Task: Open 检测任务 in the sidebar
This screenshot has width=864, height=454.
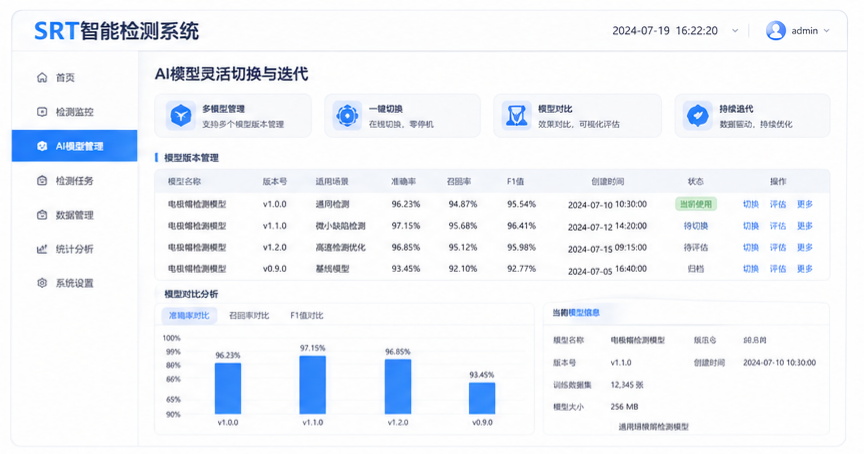Action: (x=74, y=181)
